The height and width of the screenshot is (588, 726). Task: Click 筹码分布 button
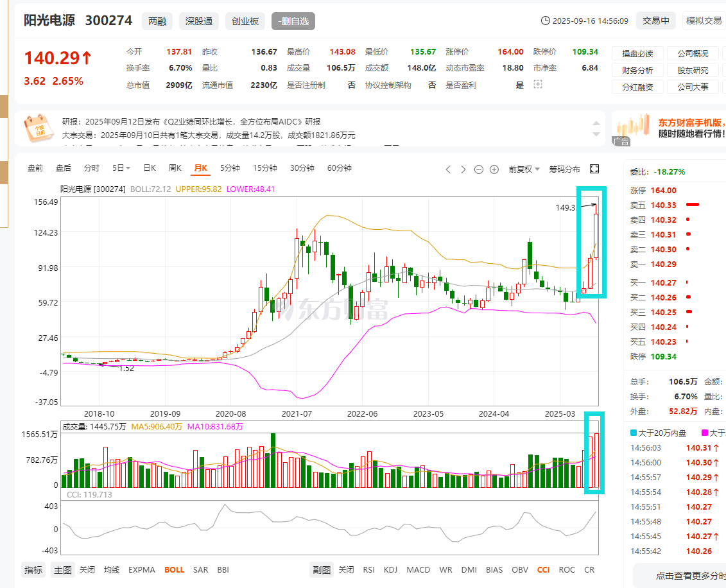564,169
